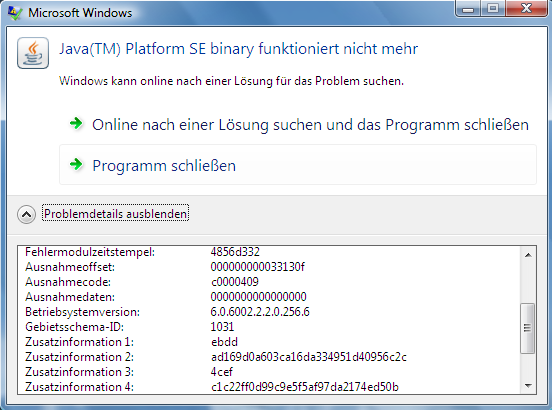The height and width of the screenshot is (410, 552).
Task: Select the 'Zusatzinformation 2:' label
Action: [79, 357]
